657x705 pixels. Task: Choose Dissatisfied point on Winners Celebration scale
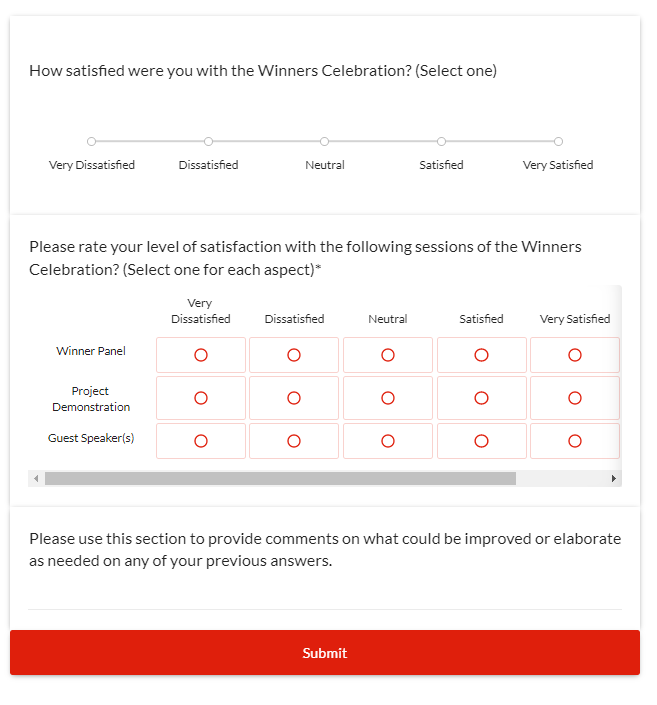[208, 142]
